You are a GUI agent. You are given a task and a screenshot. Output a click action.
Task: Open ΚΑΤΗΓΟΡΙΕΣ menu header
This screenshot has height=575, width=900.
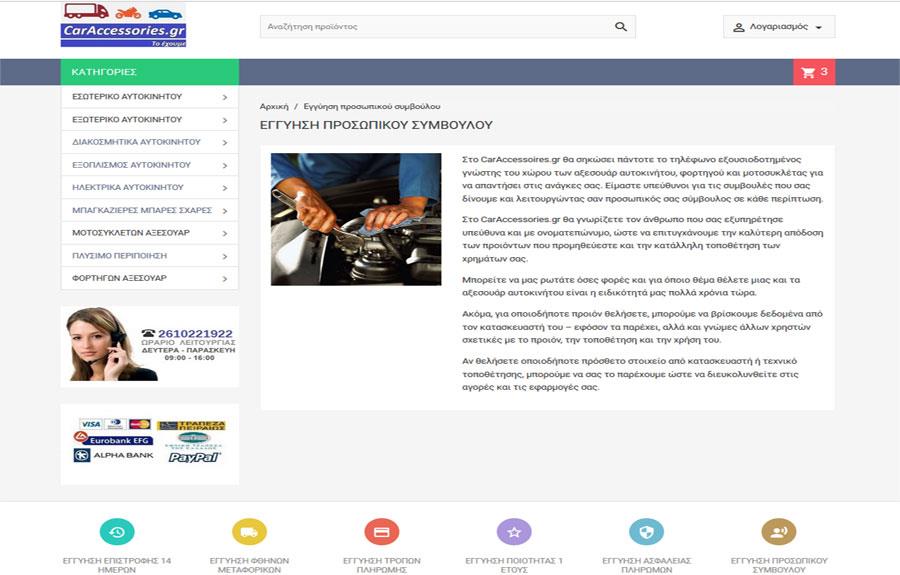pos(150,72)
